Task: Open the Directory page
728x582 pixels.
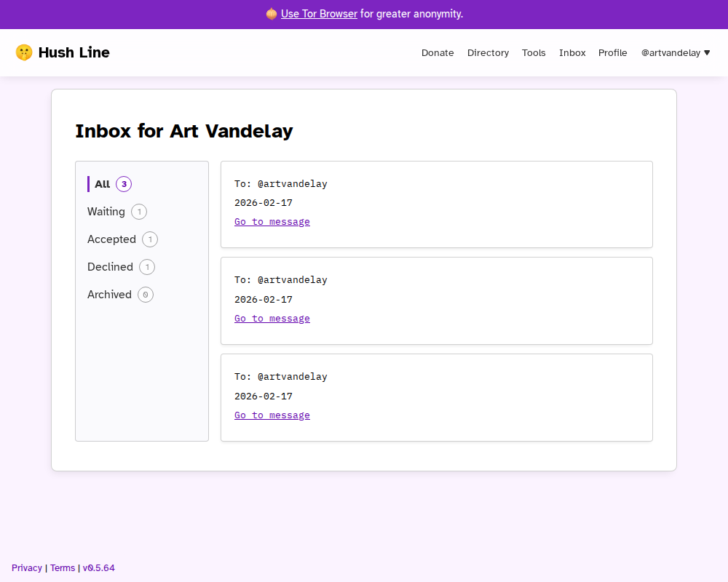Action: [x=488, y=52]
